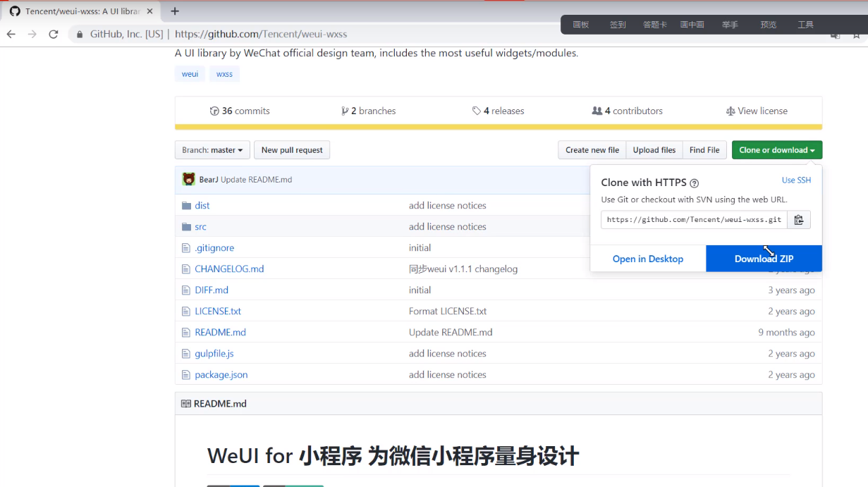Click the Download ZIP button
This screenshot has width=868, height=487.
[764, 259]
